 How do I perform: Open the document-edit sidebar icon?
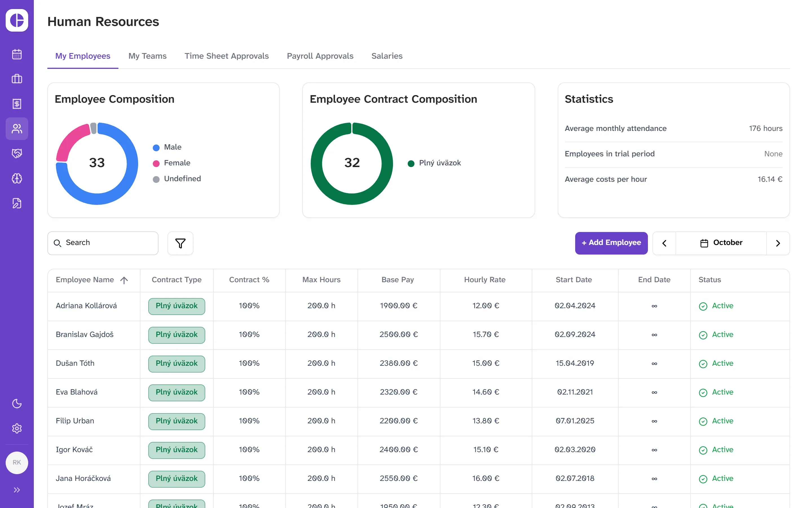[x=17, y=203]
